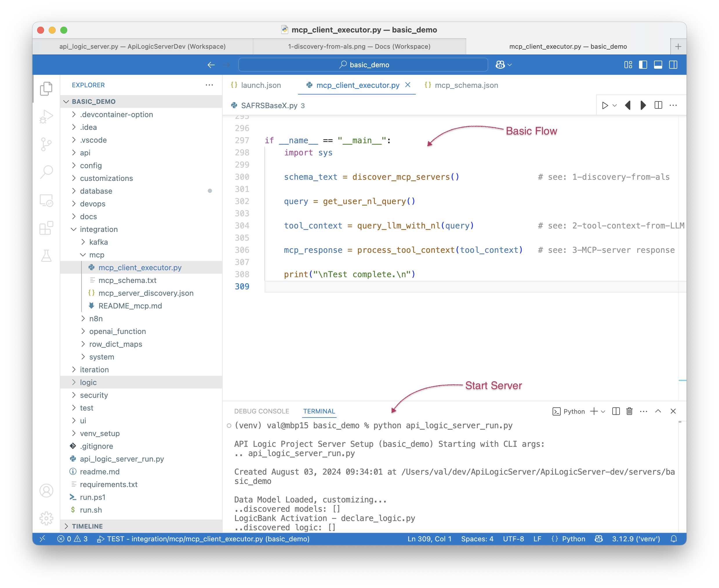Screen dimensions: 719x588
Task: Open the Run and Debug view
Action: 46,117
